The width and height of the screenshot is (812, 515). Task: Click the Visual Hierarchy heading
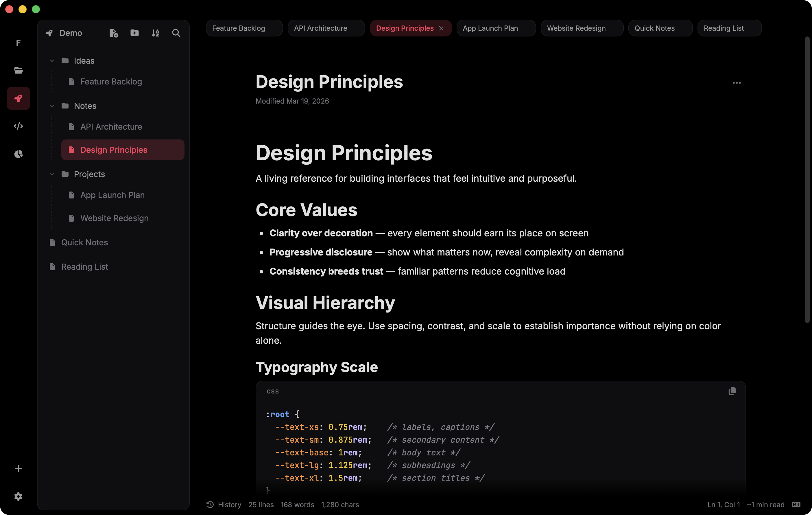325,303
